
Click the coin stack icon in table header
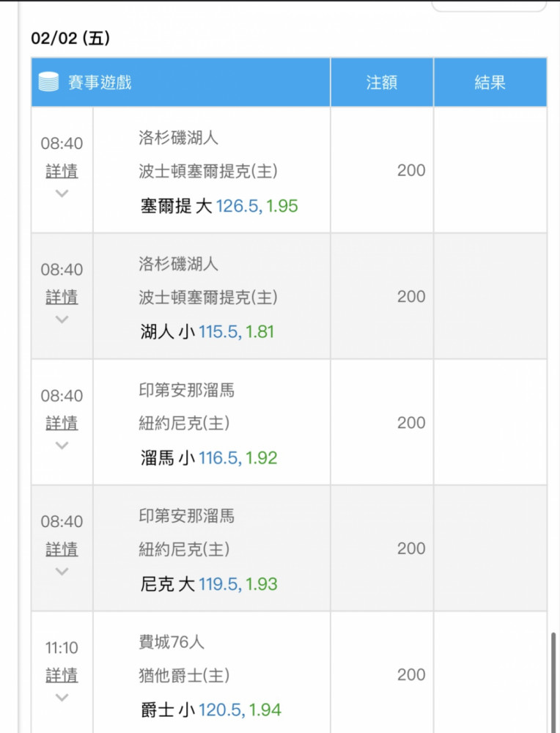[48, 82]
